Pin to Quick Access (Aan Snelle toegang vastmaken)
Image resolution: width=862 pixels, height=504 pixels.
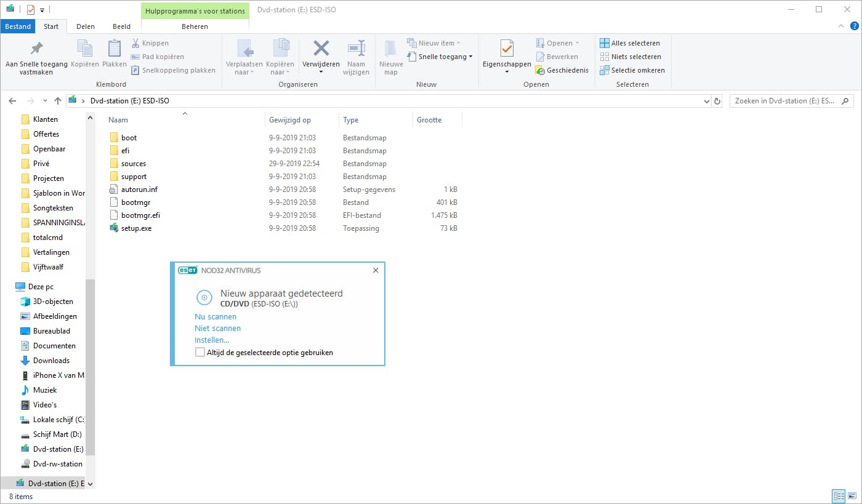click(37, 57)
